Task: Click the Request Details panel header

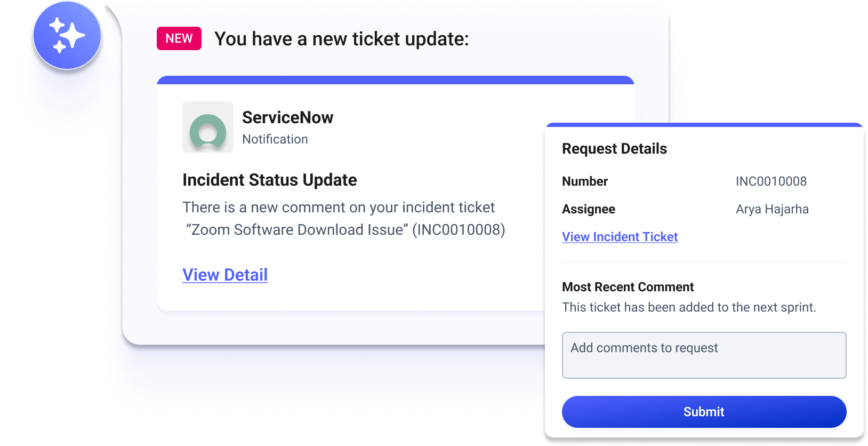Action: [614, 149]
